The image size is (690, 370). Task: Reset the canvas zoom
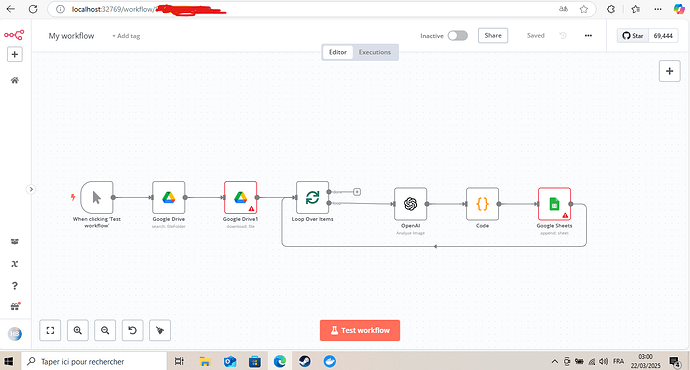pyautogui.click(x=132, y=330)
